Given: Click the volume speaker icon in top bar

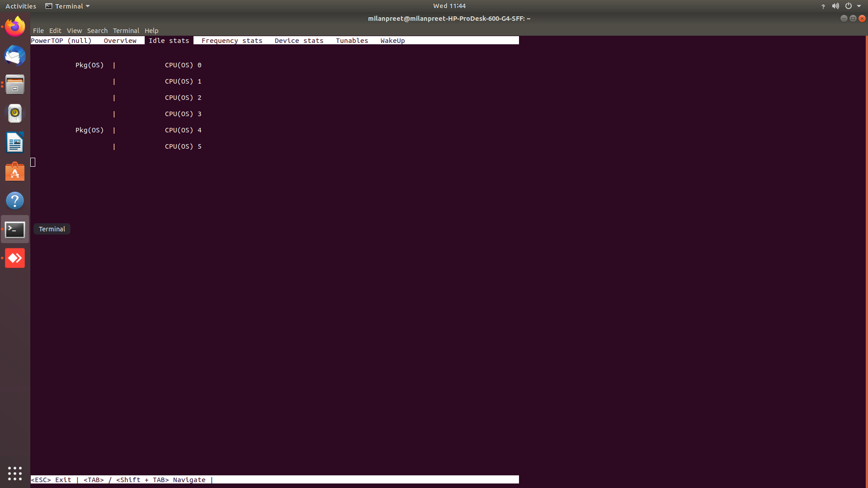Looking at the screenshot, I should (835, 6).
